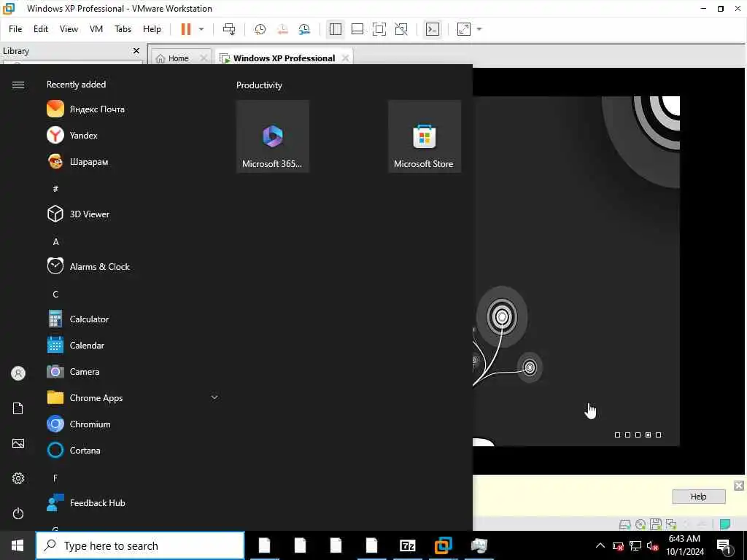Screen dimensions: 747x560
Task: Focus the Type here to search box
Action: point(140,545)
